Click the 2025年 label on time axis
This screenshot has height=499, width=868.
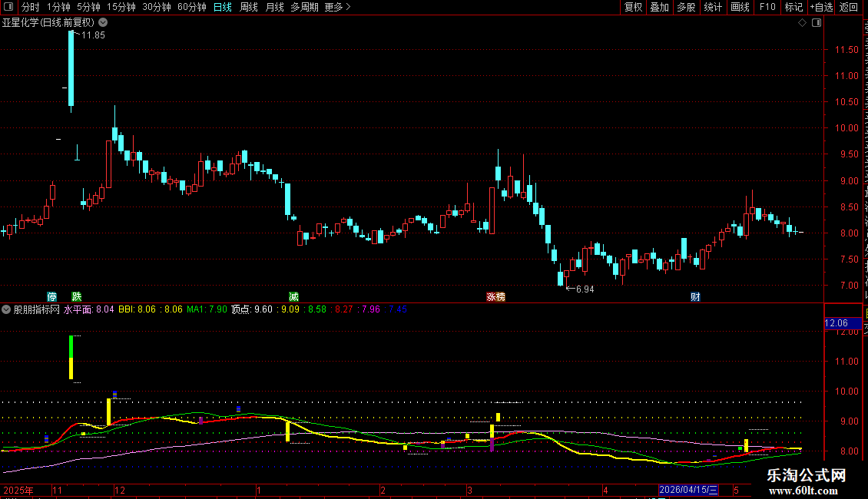pyautogui.click(x=18, y=490)
